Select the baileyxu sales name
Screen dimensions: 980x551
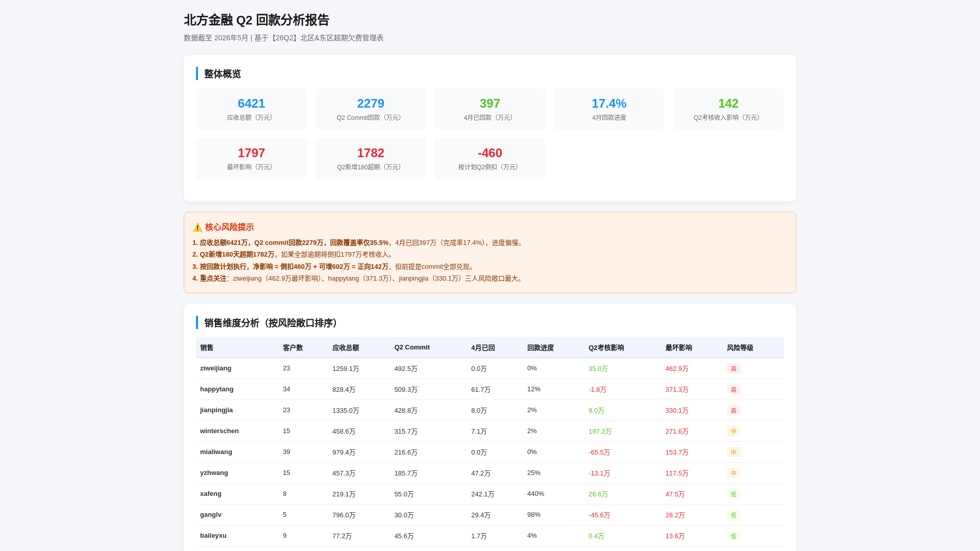tap(213, 536)
